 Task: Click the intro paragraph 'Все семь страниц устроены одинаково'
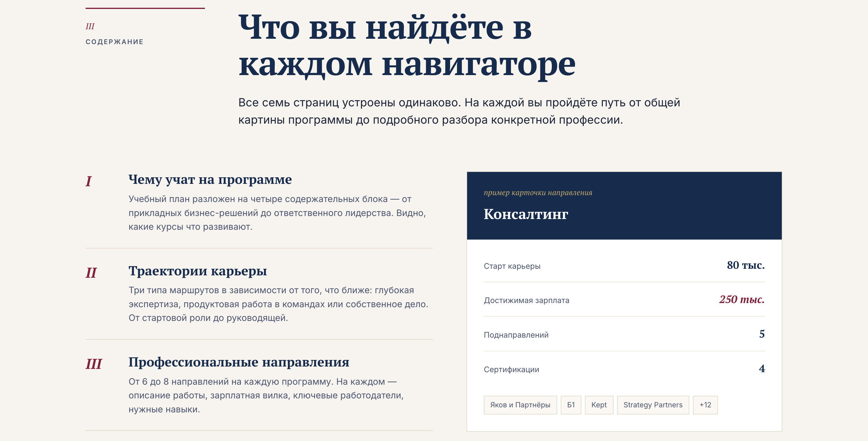459,111
